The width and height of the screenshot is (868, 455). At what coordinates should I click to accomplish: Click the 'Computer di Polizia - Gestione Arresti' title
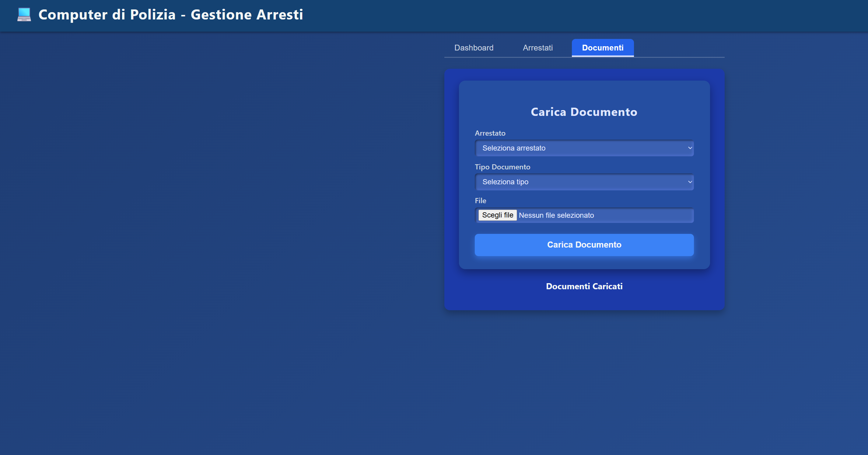click(170, 15)
